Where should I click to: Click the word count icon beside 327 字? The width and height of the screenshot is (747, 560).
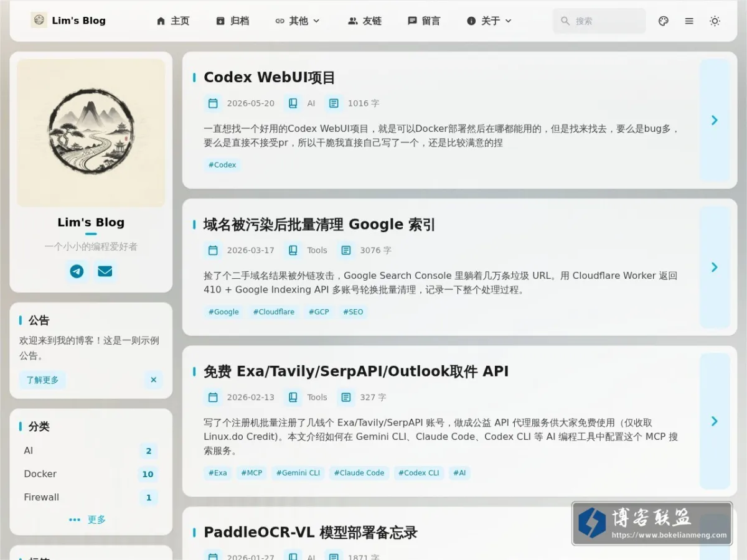(346, 397)
